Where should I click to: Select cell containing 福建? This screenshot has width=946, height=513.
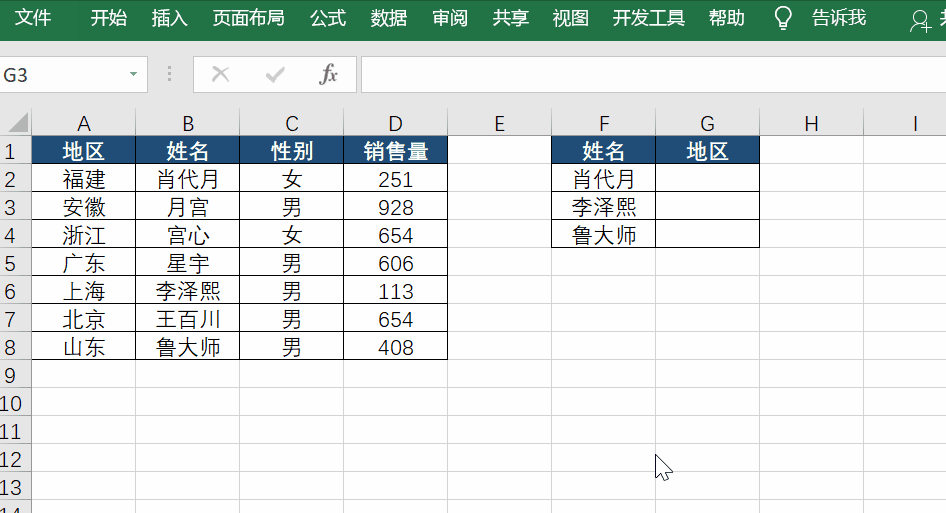(x=84, y=179)
